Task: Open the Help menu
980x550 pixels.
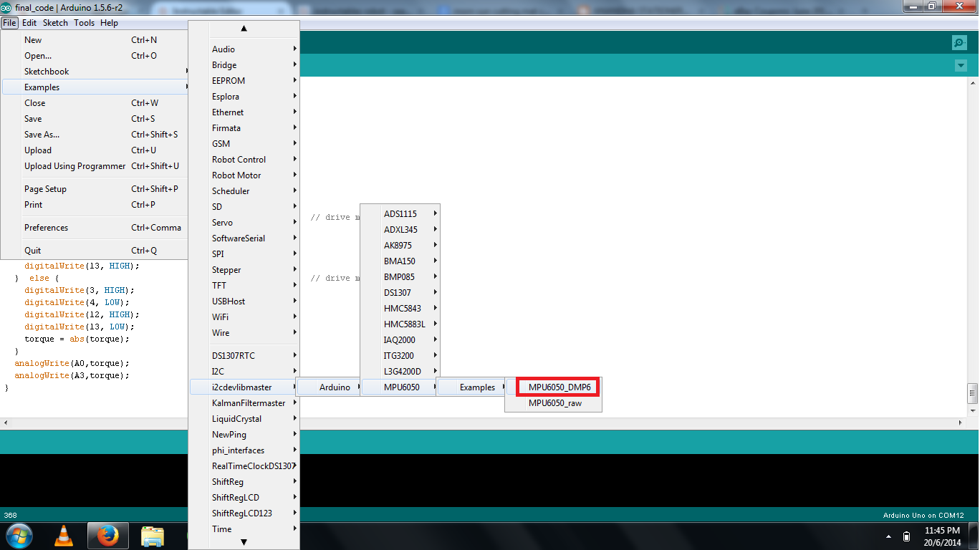Action: click(109, 23)
